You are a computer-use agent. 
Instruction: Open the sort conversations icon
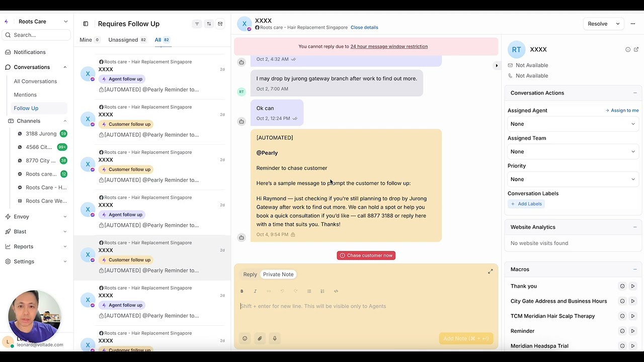pos(209,24)
